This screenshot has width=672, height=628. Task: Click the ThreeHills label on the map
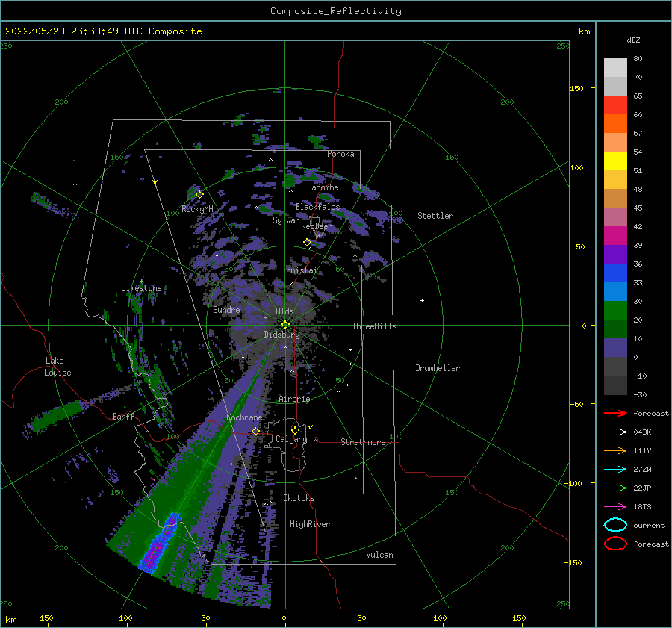coord(374,326)
